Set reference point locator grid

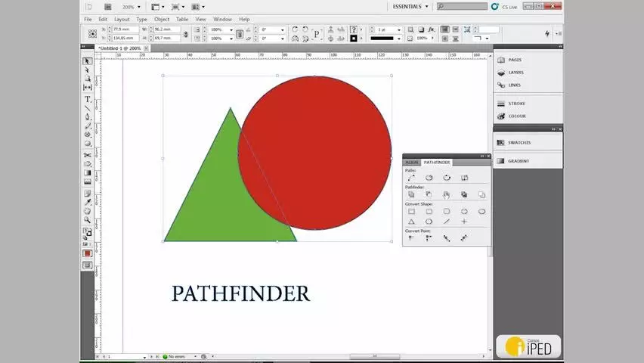[x=92, y=34]
